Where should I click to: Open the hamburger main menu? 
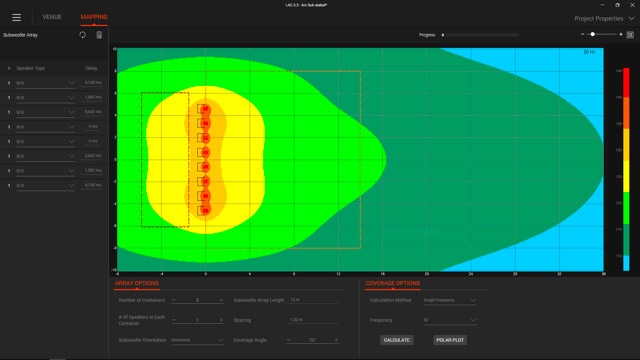click(x=16, y=17)
